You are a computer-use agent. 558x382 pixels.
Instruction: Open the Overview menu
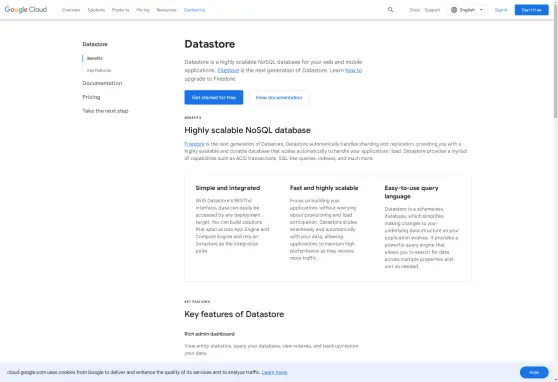pyautogui.click(x=71, y=10)
